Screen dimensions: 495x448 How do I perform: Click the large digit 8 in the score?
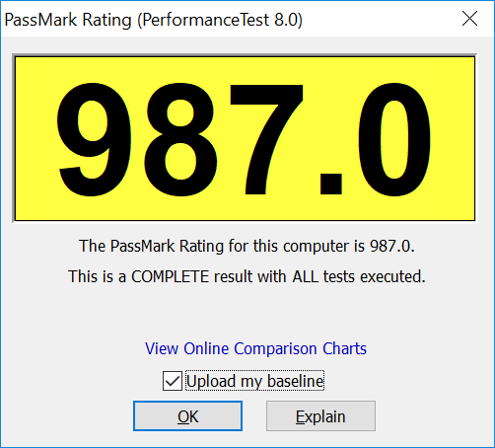[180, 139]
